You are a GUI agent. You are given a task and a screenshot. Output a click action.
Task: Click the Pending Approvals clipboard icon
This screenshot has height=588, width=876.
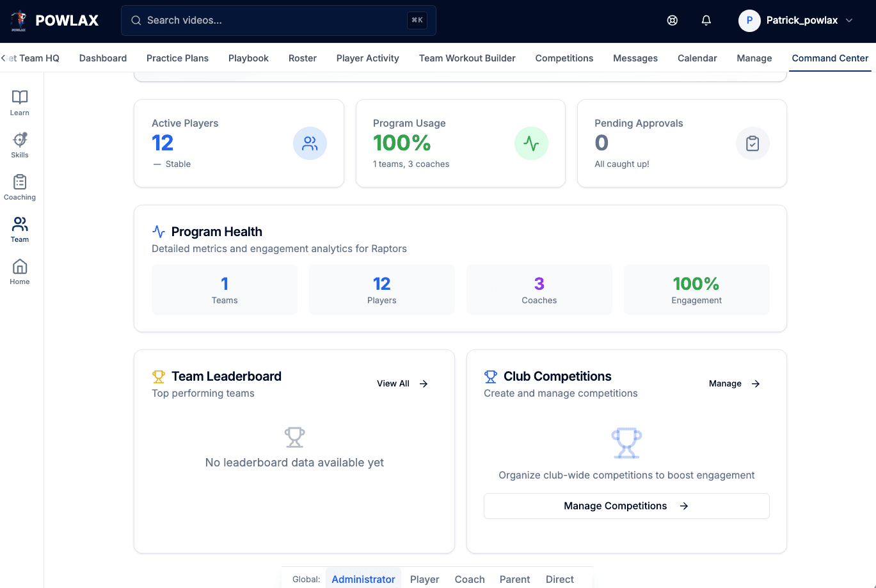753,143
